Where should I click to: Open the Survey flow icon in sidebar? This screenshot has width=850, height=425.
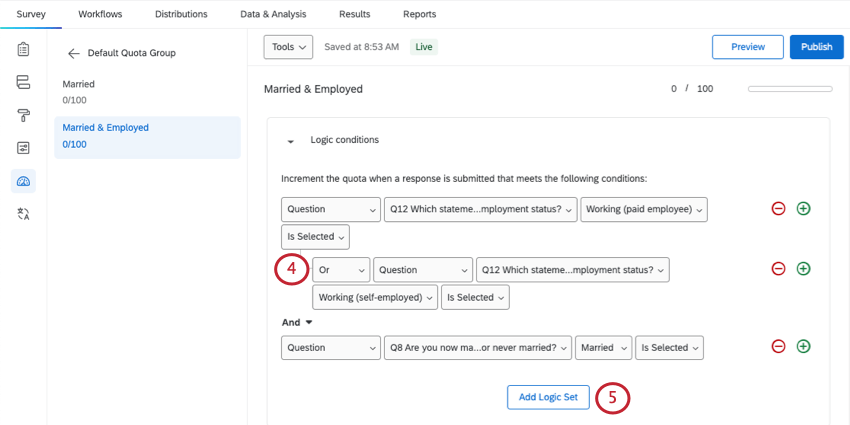24,82
